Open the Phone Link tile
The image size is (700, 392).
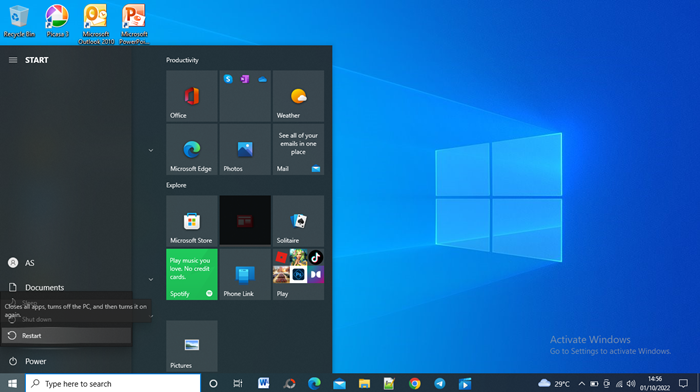pyautogui.click(x=245, y=274)
